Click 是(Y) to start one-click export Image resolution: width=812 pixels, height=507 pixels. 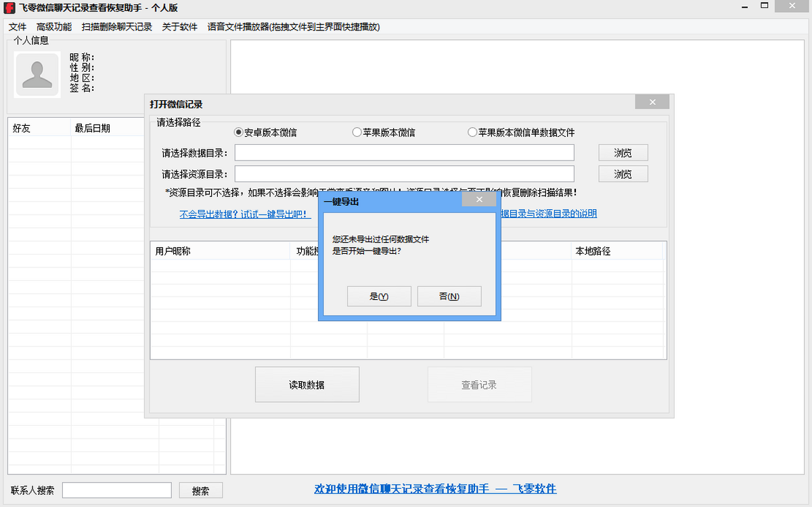tap(379, 296)
